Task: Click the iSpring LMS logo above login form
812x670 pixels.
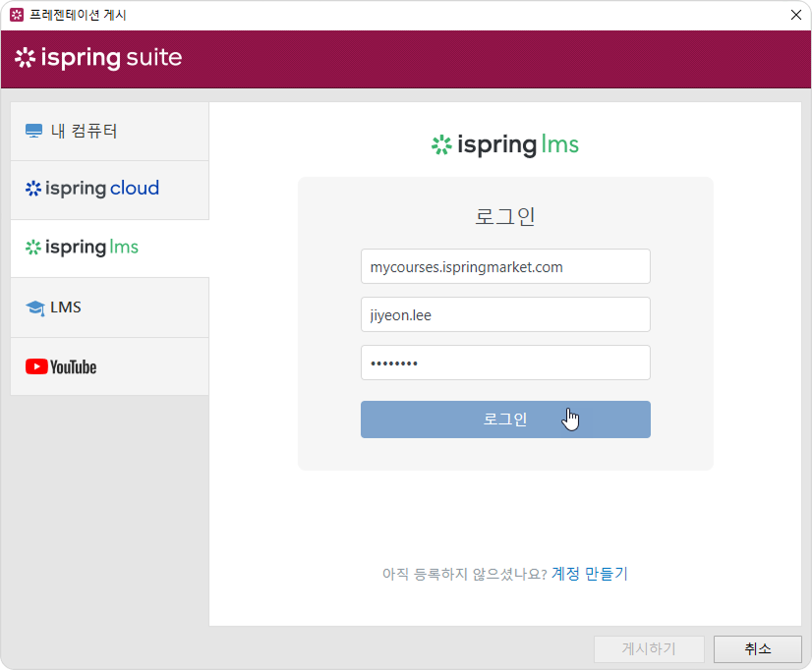Action: click(x=504, y=145)
